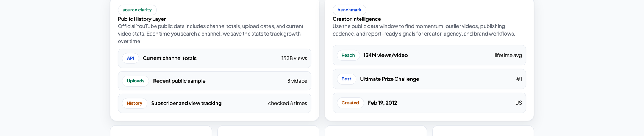Click the '#1' rank value
The image size is (644, 136).
pos(519,79)
